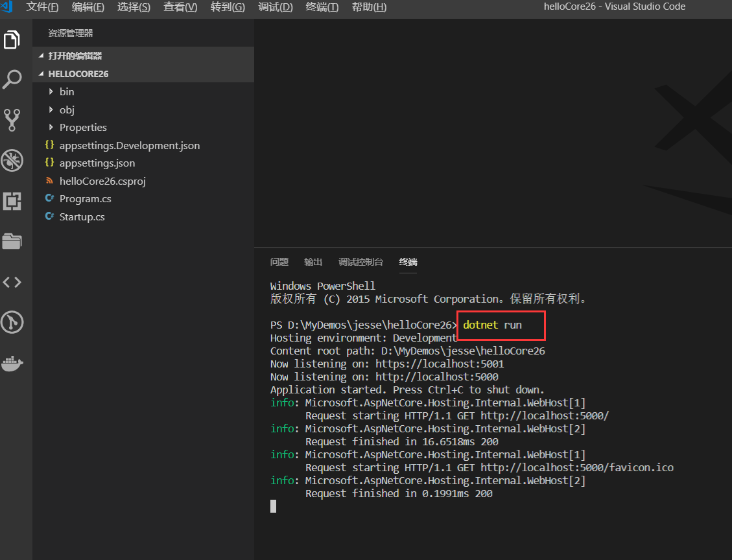Open the 调试(D) menu
The height and width of the screenshot is (560, 732).
(276, 7)
